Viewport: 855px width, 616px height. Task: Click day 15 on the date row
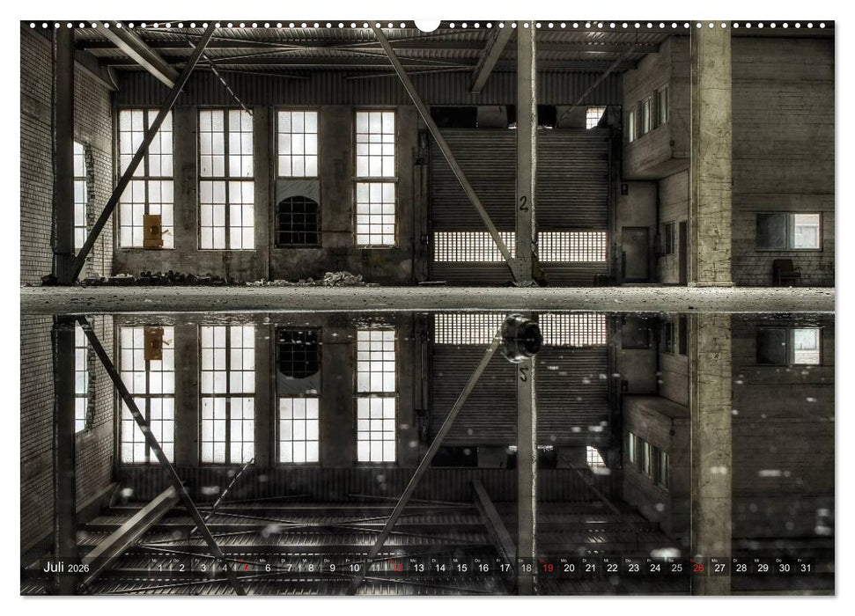click(x=461, y=568)
